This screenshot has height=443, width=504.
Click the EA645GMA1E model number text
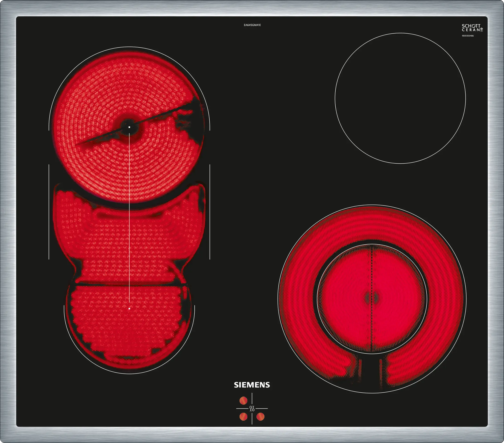pos(252,25)
